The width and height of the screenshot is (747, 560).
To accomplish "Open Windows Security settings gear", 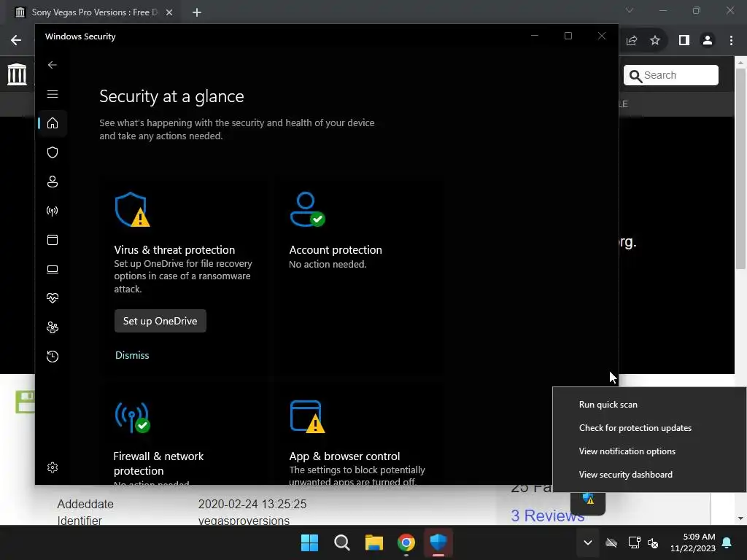I will pos(53,467).
